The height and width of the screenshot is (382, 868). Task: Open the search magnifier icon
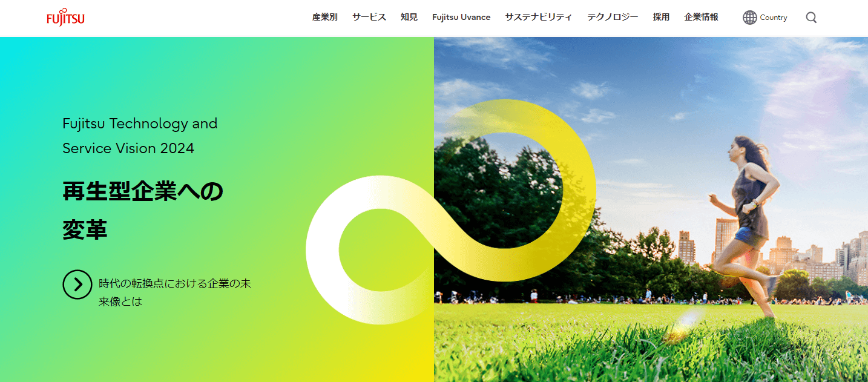[812, 18]
